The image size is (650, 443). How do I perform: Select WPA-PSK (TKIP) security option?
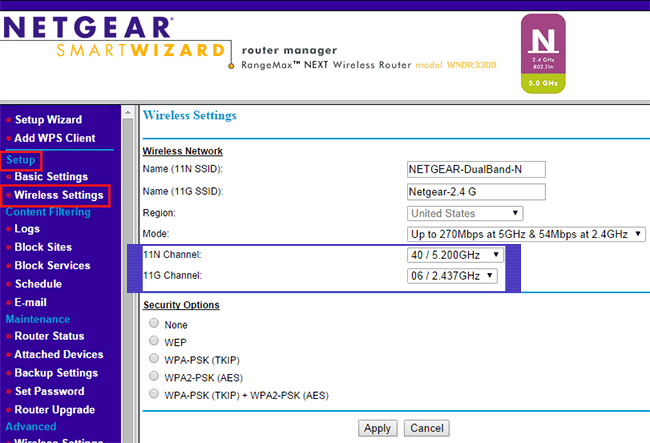(154, 358)
